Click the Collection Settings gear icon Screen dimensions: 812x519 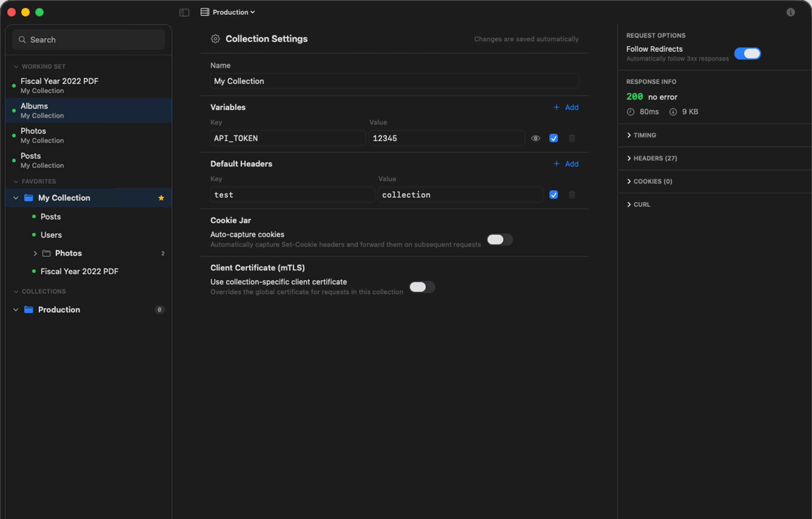tap(215, 39)
